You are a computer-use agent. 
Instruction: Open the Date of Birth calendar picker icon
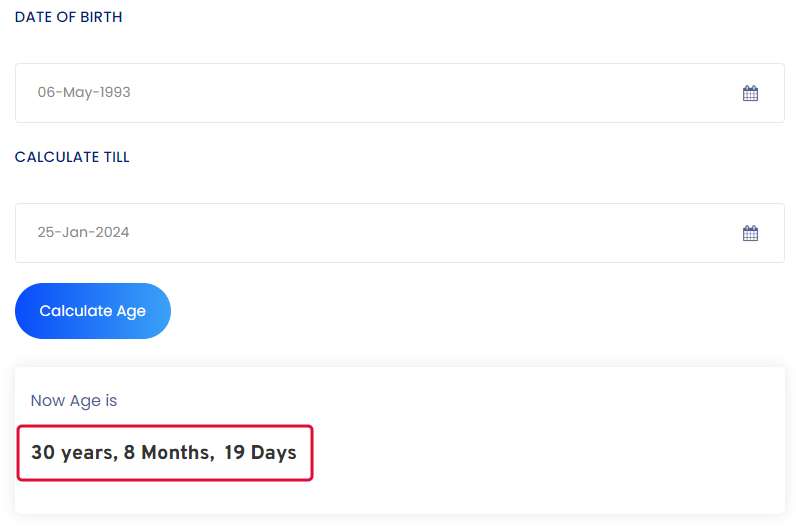pyautogui.click(x=750, y=93)
